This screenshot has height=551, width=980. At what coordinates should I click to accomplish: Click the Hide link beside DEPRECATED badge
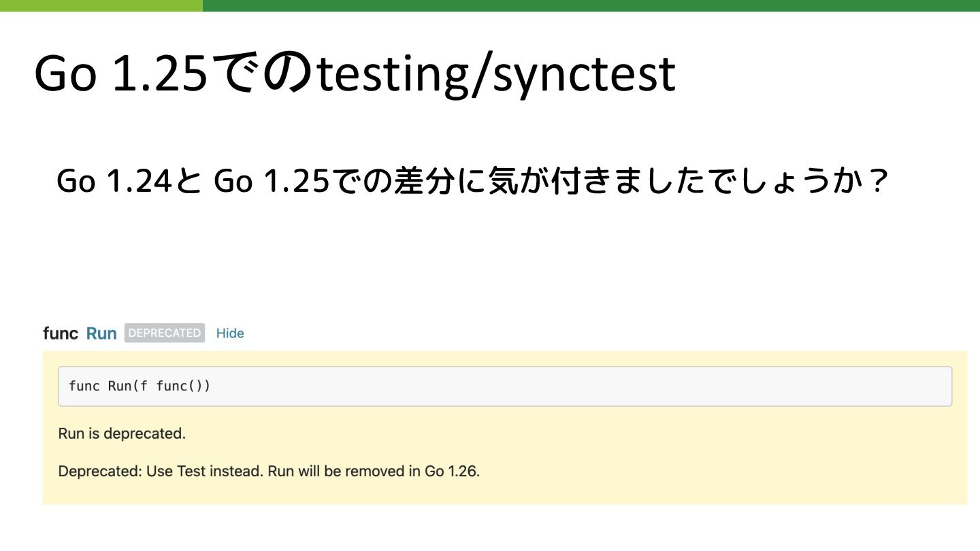click(x=230, y=333)
